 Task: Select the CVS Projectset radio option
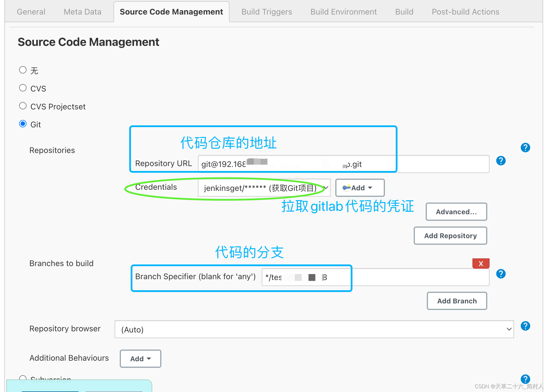[23, 106]
